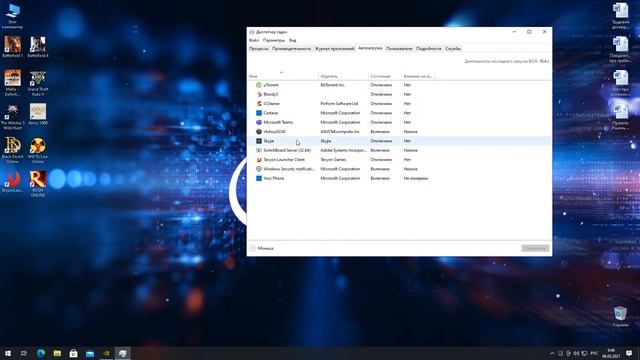
Task: Click the Skype startup entry icon
Action: point(259,141)
